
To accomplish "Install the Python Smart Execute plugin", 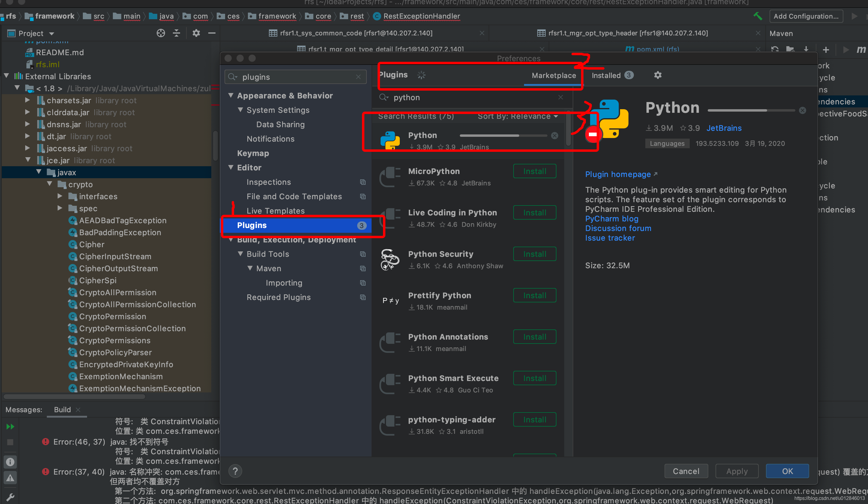I will (535, 378).
